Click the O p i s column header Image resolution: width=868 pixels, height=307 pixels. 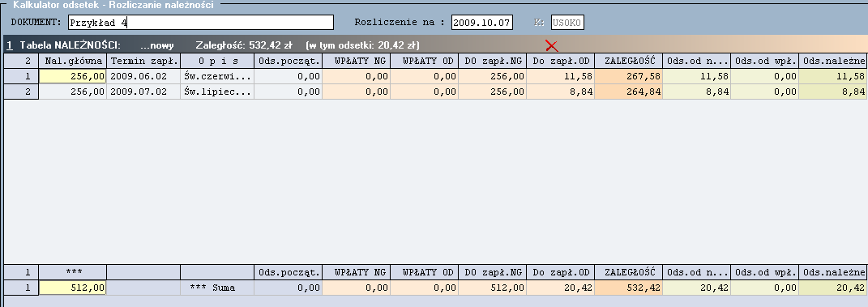coord(217,61)
